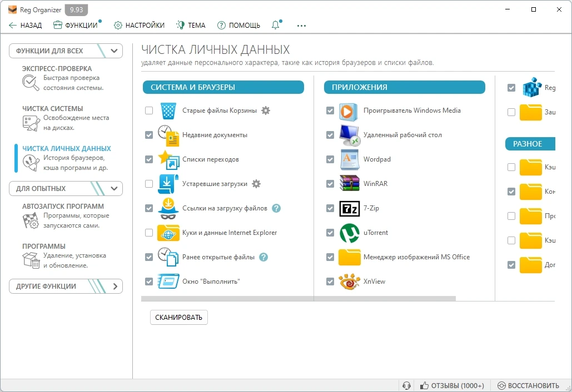The image size is (572, 392).
Task: Uncheck uTorrent checkbox
Action: (330, 233)
